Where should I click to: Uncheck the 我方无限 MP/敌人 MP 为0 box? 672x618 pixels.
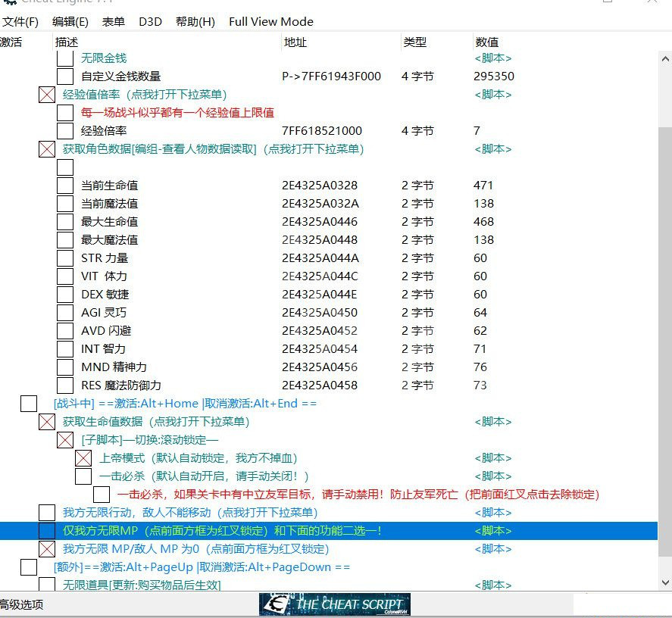click(x=47, y=549)
